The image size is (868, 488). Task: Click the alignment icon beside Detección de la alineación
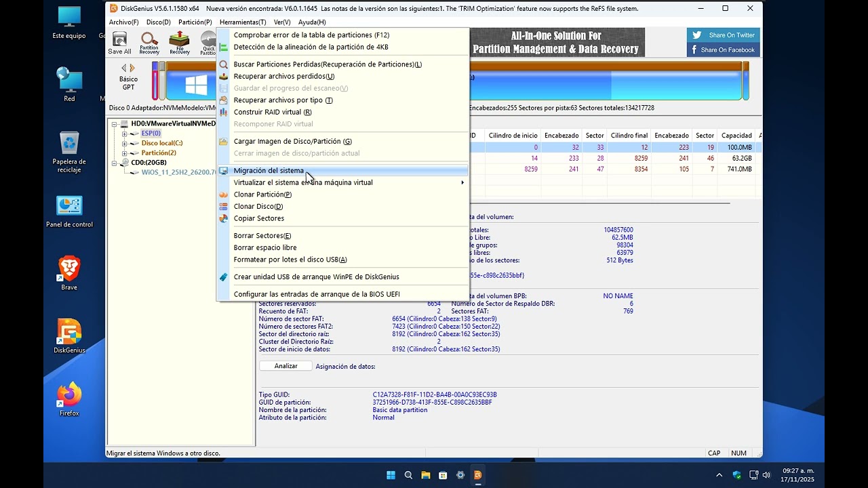[x=224, y=47]
